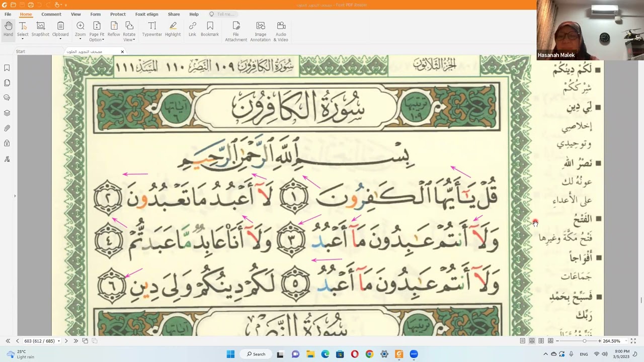Open the Windows Start menu
644x362 pixels.
coord(230,354)
